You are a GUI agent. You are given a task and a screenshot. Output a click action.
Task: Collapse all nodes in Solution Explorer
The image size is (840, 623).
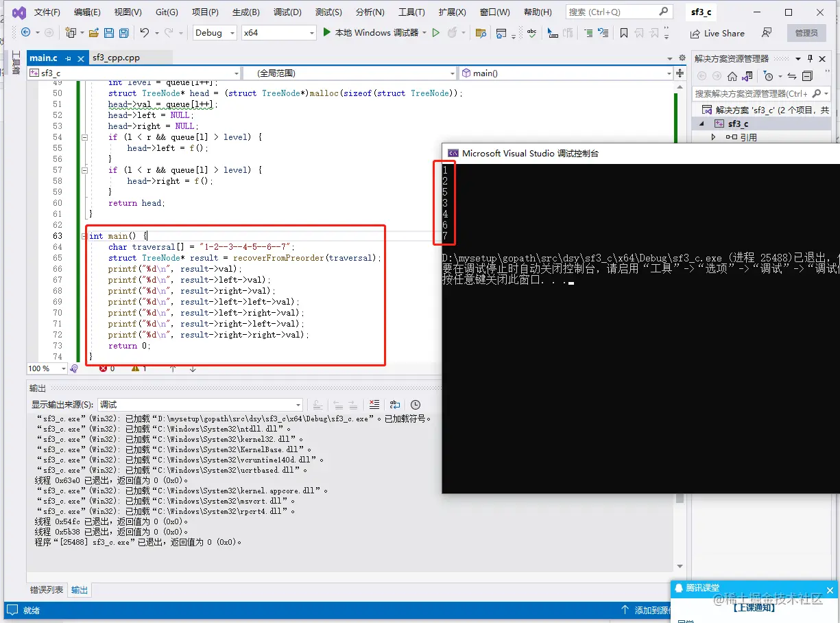[808, 76]
